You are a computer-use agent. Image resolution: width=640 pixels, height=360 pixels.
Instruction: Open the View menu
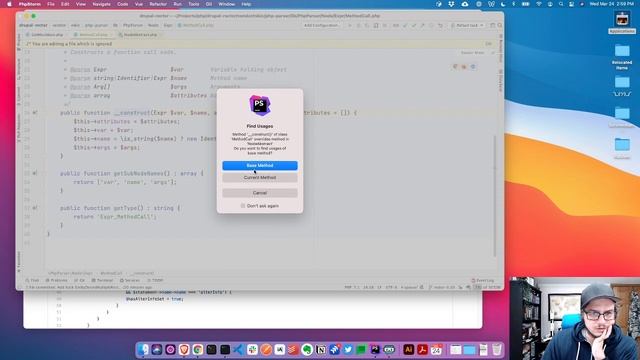81,4
